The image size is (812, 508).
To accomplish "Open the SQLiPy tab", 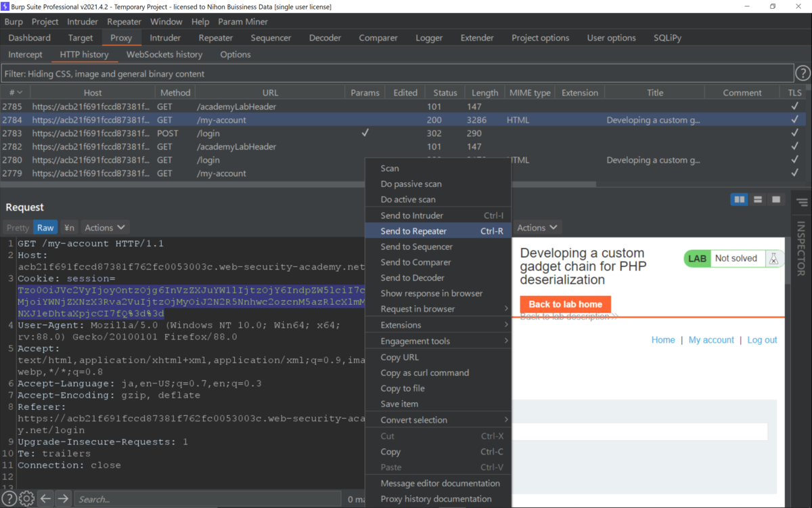I will 668,38.
